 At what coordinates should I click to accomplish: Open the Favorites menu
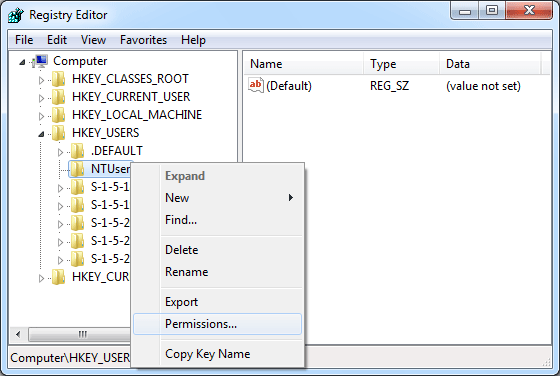(143, 40)
